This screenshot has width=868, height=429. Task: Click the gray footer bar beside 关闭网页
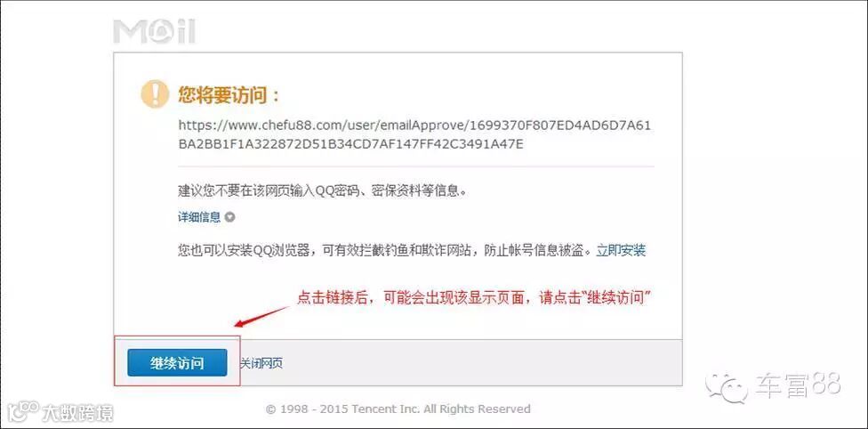pos(482,362)
